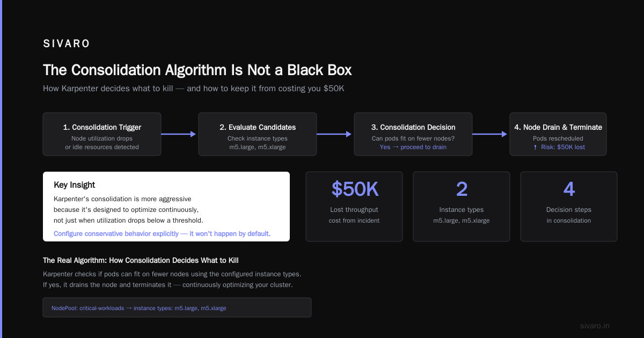Click the paragraph line starting 'Karpenter checks if pods can fit'
644x338 pixels.
pyautogui.click(x=172, y=274)
